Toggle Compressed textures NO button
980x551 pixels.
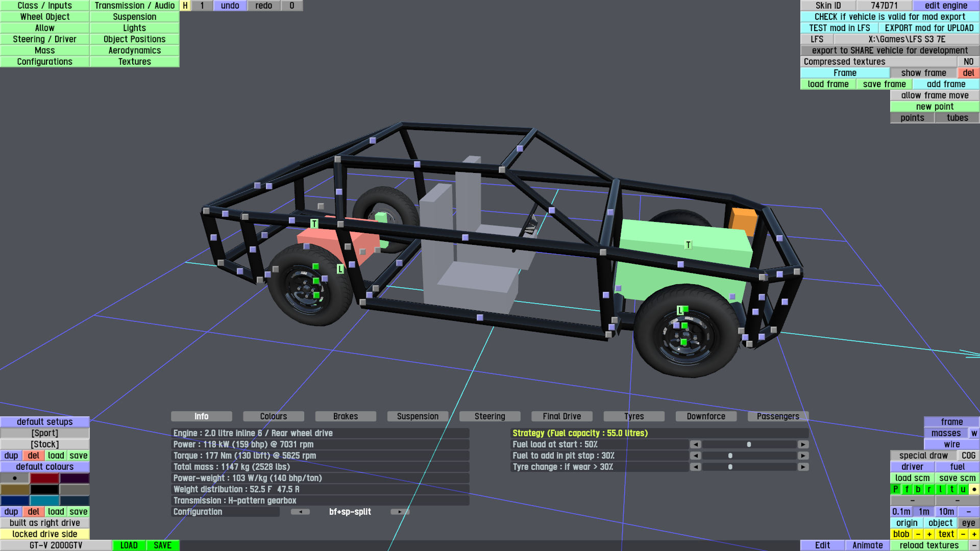[x=968, y=62]
